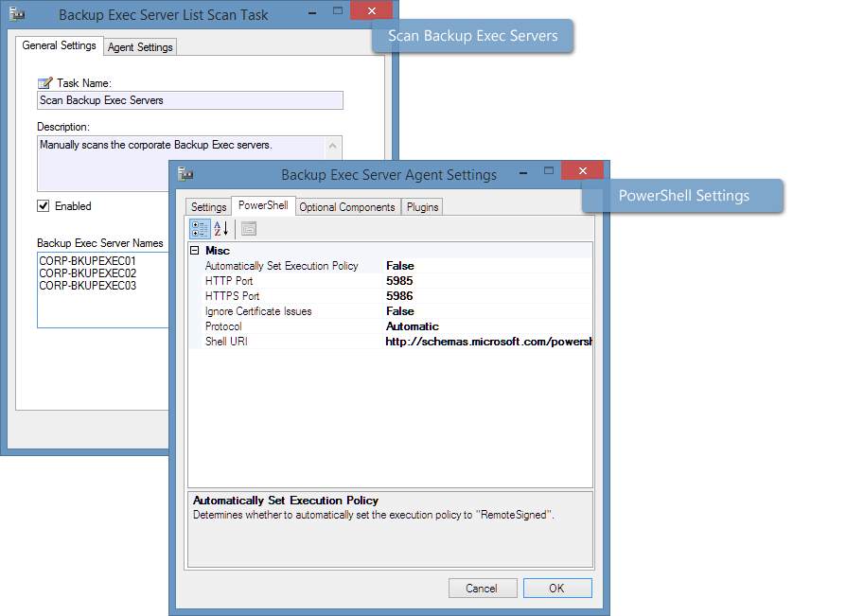
Task: Click the 5985 HTTP port value
Action: tap(399, 280)
